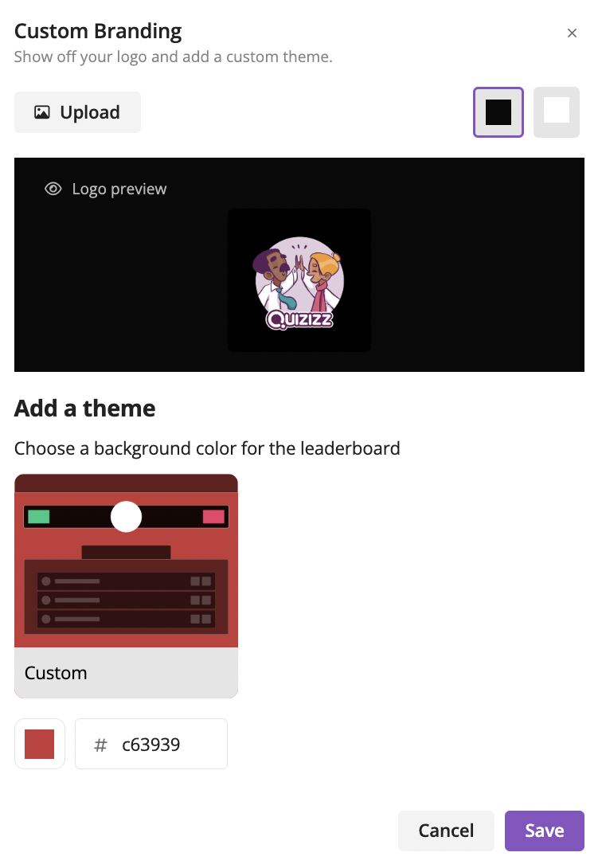
Task: Click the Logo preview label
Action: click(x=119, y=189)
